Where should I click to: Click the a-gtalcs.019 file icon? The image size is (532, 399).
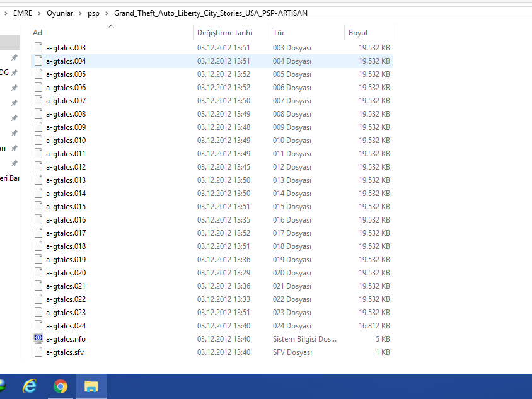tap(38, 260)
